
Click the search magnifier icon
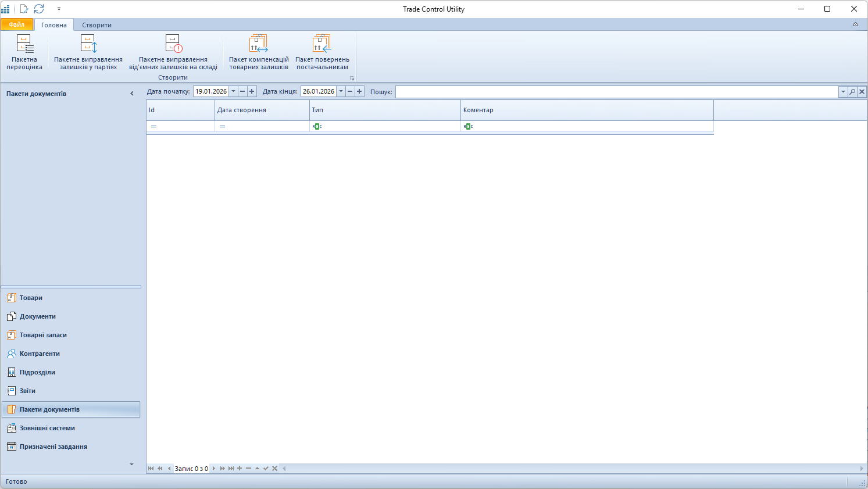pos(852,92)
